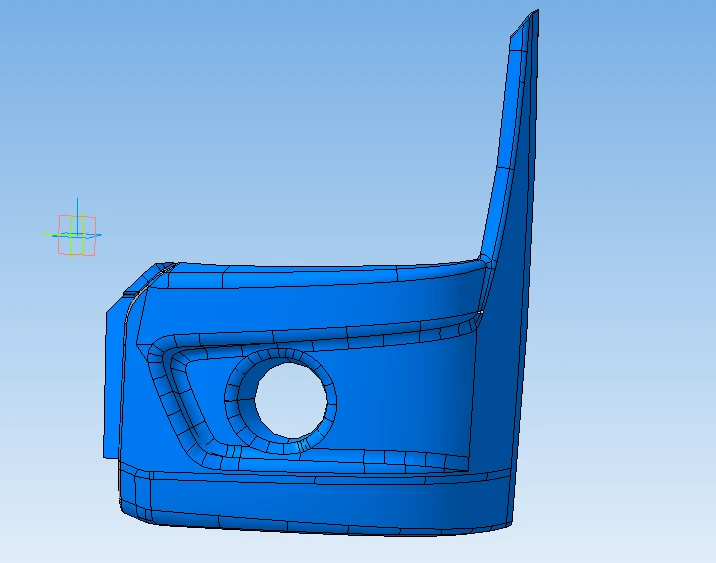Select the rectangular tab on the left side
The width and height of the screenshot is (716, 563).
coord(111,380)
